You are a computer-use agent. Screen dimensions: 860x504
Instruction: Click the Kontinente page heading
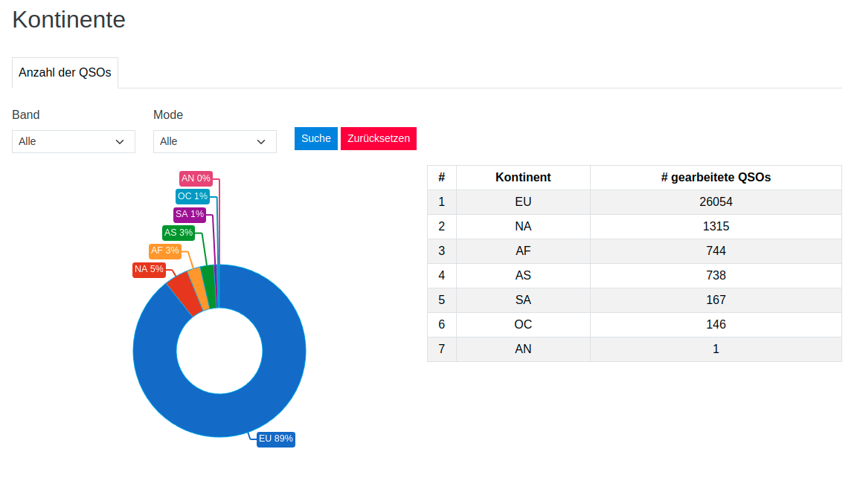click(68, 20)
